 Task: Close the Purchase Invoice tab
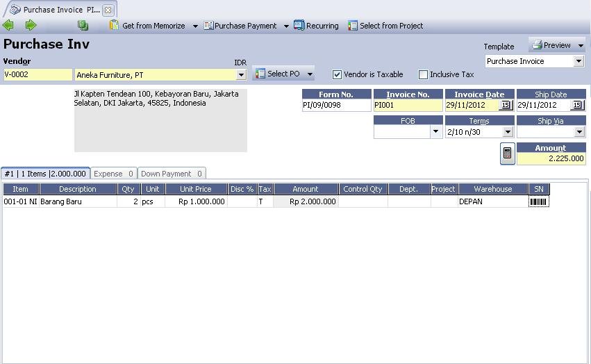[108, 10]
